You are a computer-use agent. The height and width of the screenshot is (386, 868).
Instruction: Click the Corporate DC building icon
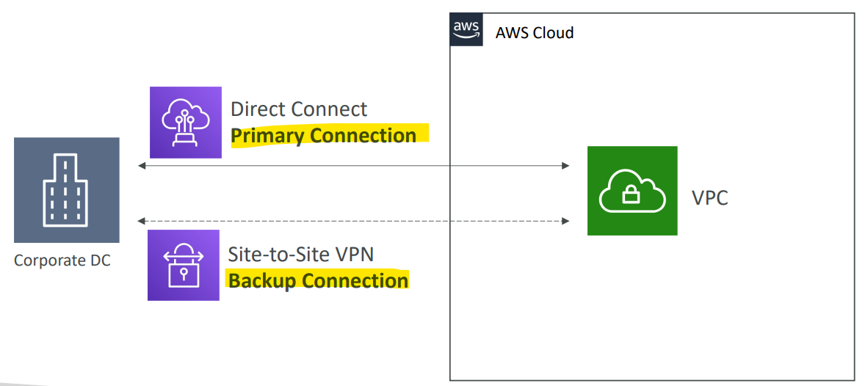pyautogui.click(x=66, y=190)
